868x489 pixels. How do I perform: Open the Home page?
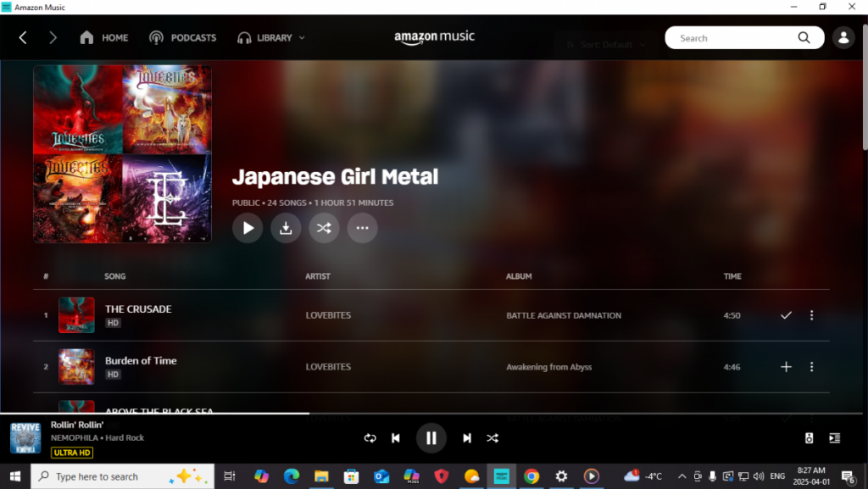(103, 37)
